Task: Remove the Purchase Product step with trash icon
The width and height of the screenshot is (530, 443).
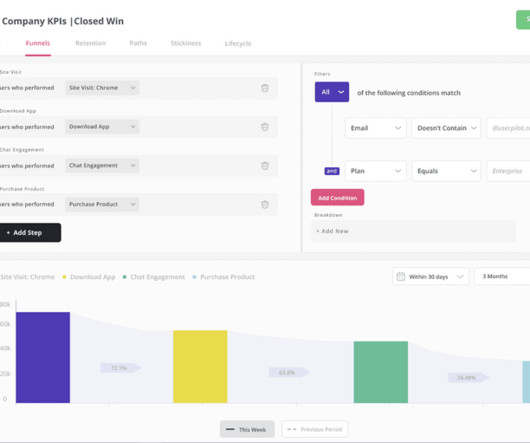Action: (265, 204)
